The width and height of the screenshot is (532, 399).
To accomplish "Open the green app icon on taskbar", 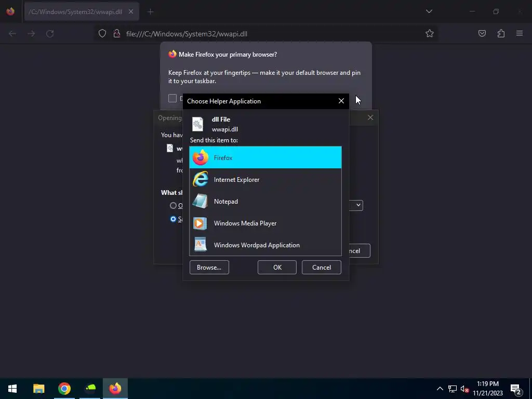I will pos(90,389).
